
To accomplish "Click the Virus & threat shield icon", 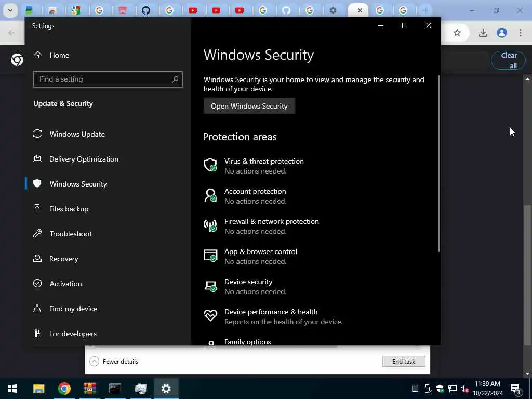I will coord(210,165).
